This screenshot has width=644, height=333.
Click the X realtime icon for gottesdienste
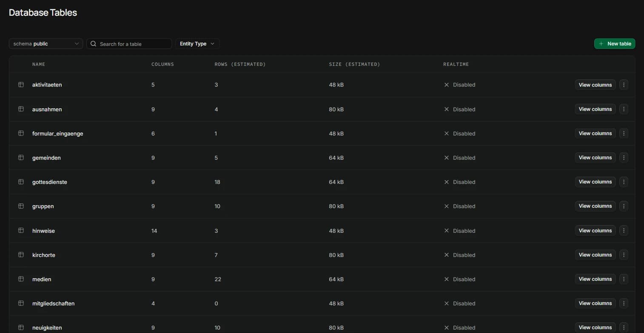pos(447,182)
